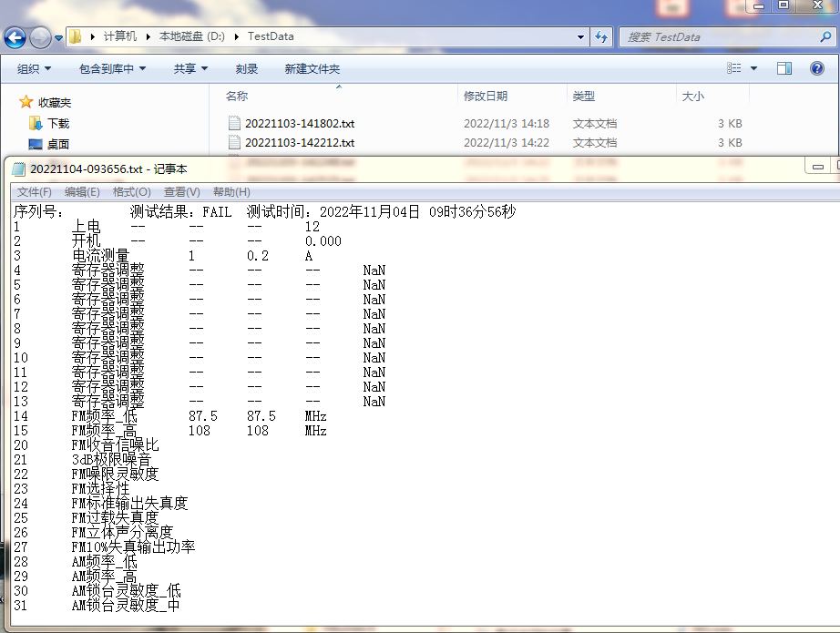Select file 20221103-142212.txt

300,142
